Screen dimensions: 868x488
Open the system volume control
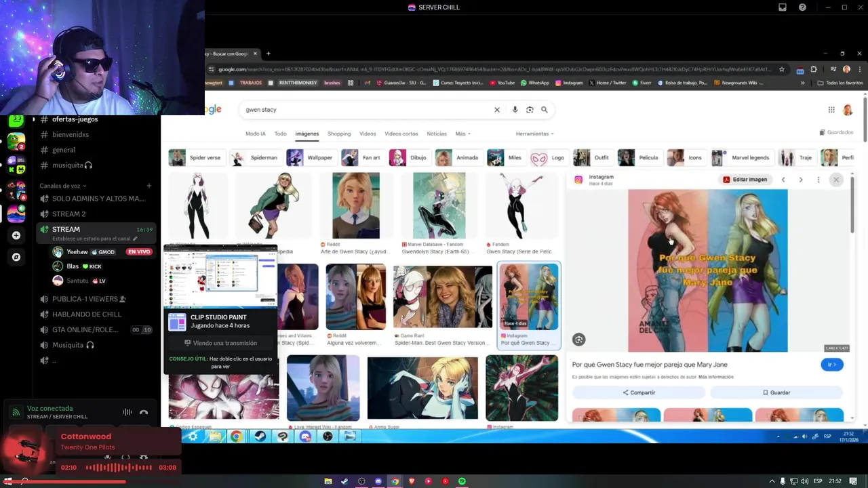(x=805, y=481)
